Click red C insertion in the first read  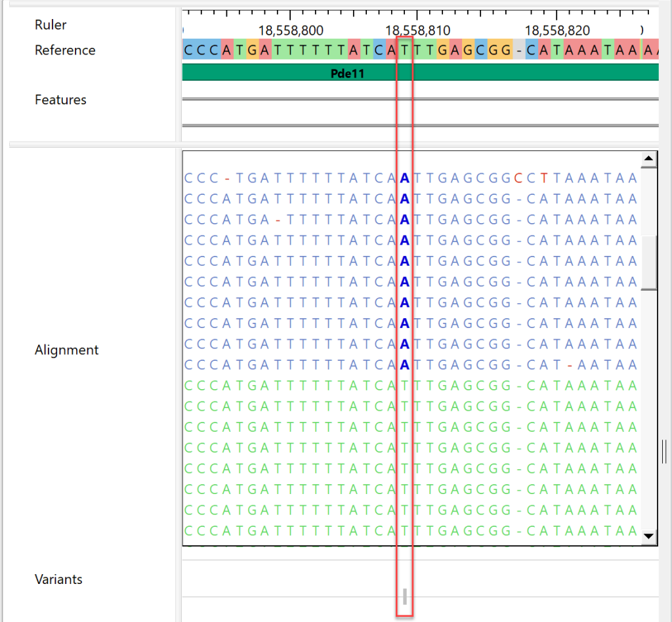(518, 178)
